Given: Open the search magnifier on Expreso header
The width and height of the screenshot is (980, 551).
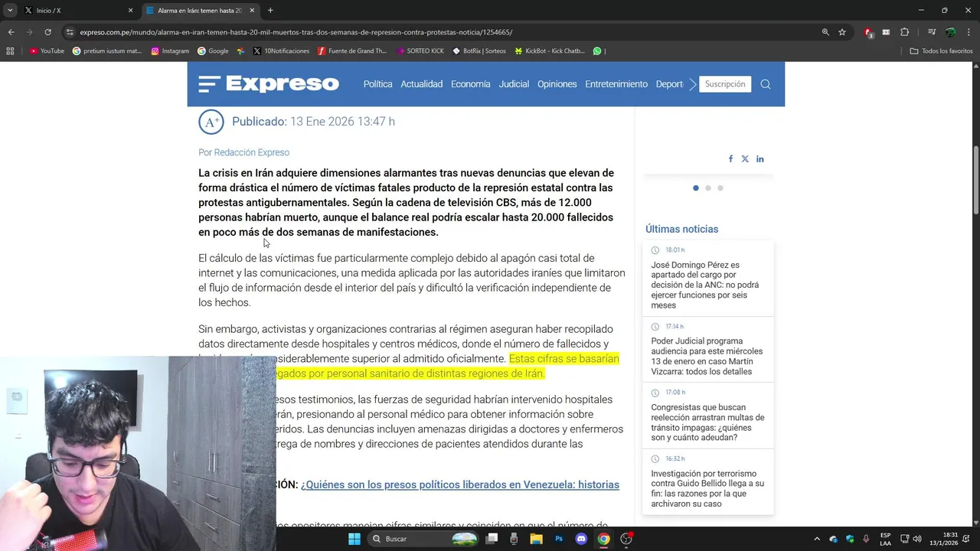Looking at the screenshot, I should 766,84.
